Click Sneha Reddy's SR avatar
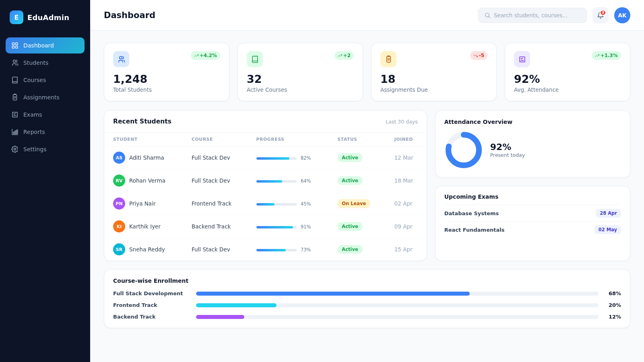Viewport: 644px width, 362px height. tap(119, 249)
